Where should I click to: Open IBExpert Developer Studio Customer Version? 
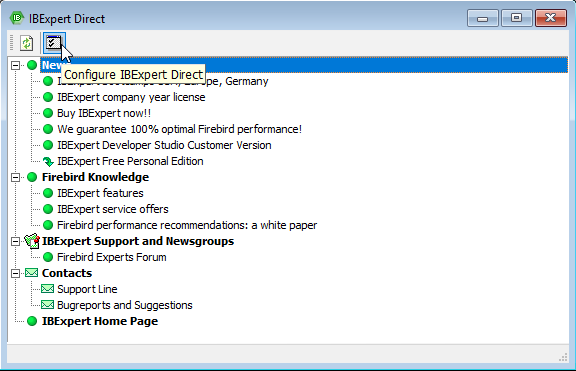pos(164,145)
